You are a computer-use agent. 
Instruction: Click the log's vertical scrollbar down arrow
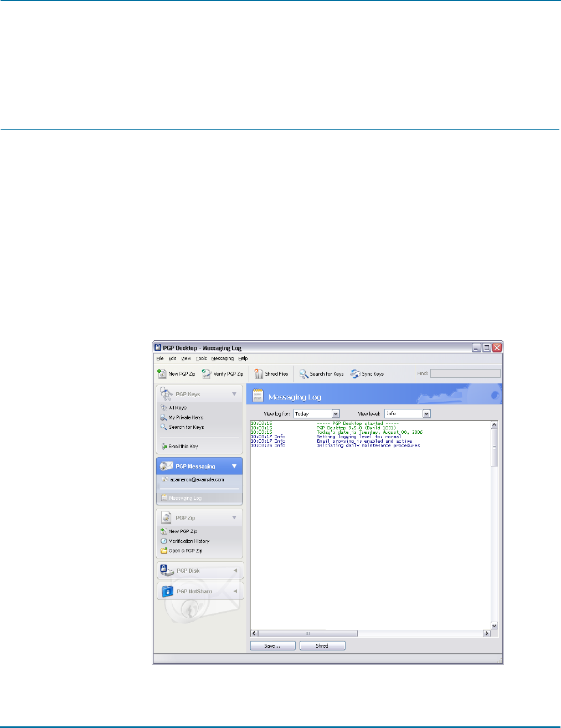[x=495, y=626]
